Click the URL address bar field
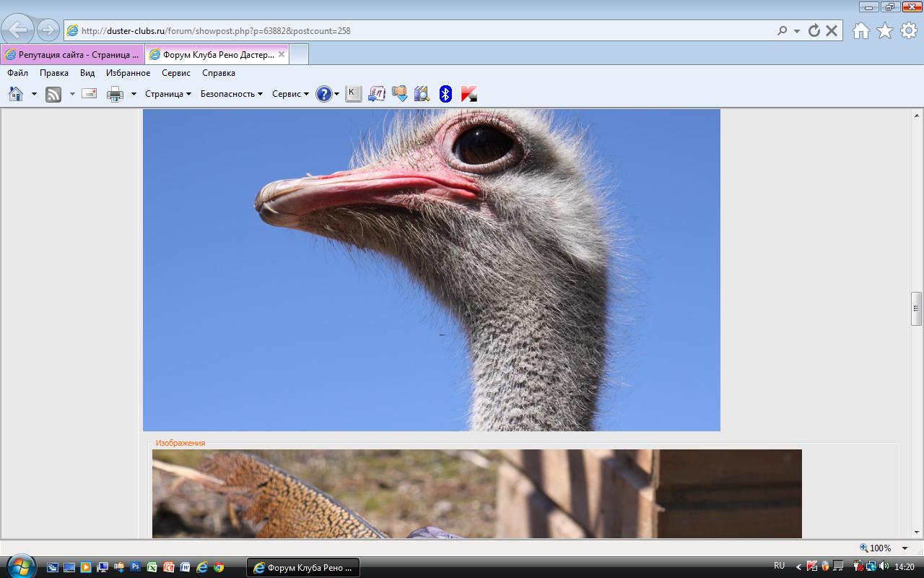Viewport: 924px width, 578px height. [x=419, y=31]
